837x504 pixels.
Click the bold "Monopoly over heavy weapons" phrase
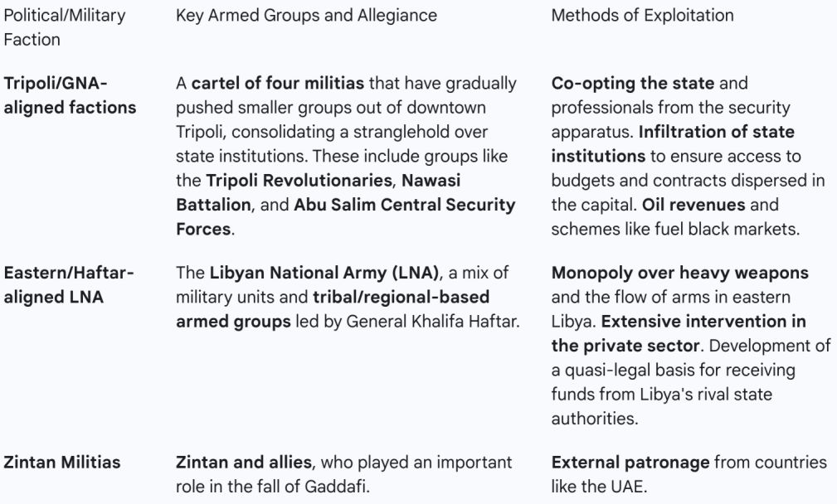pyautogui.click(x=679, y=273)
